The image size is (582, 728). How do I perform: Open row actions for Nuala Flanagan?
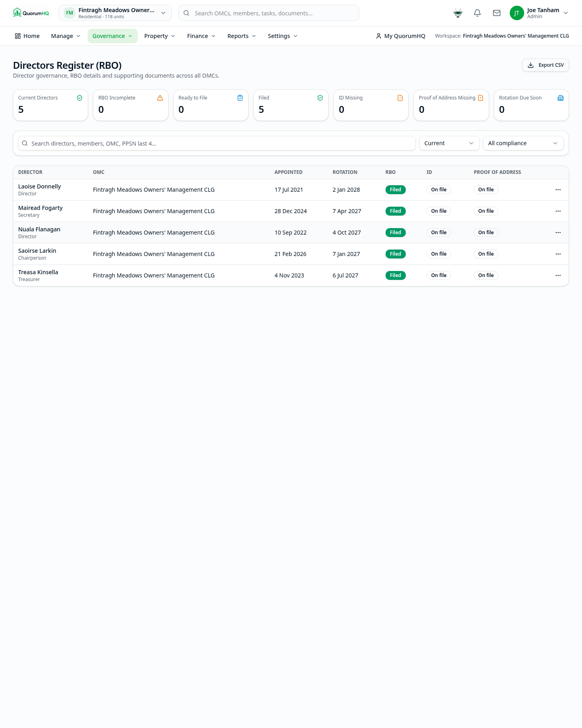pos(558,233)
